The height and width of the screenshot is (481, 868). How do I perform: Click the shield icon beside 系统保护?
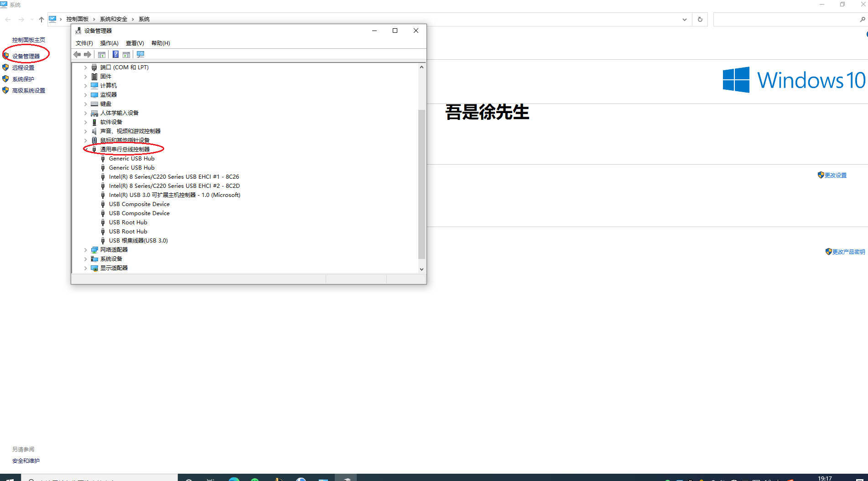(5, 79)
